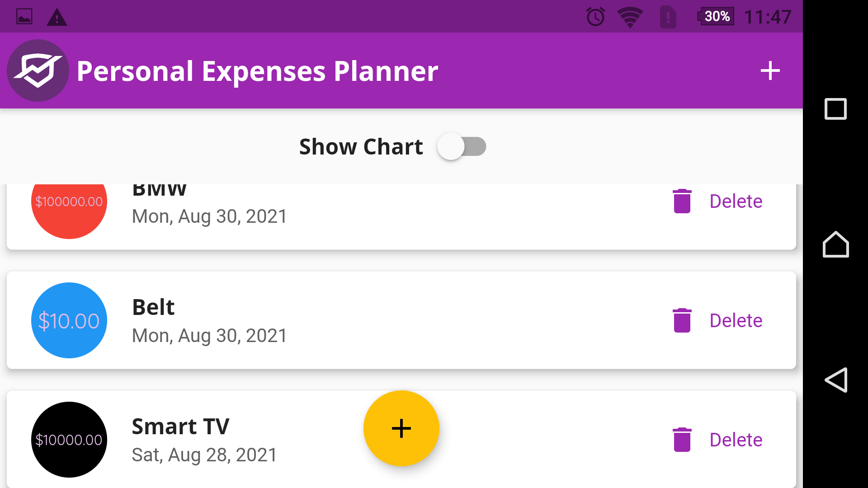The height and width of the screenshot is (488, 868).
Task: Select the Delete link for Smart TV
Action: pos(736,439)
